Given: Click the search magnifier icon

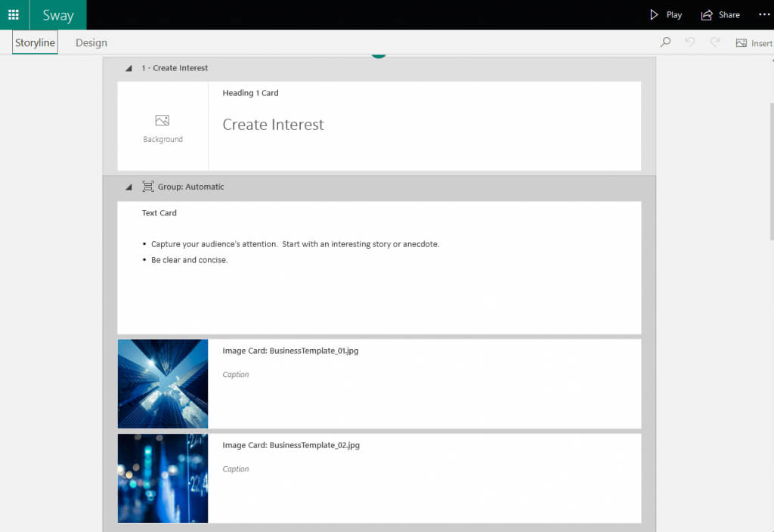Looking at the screenshot, I should click(x=665, y=42).
